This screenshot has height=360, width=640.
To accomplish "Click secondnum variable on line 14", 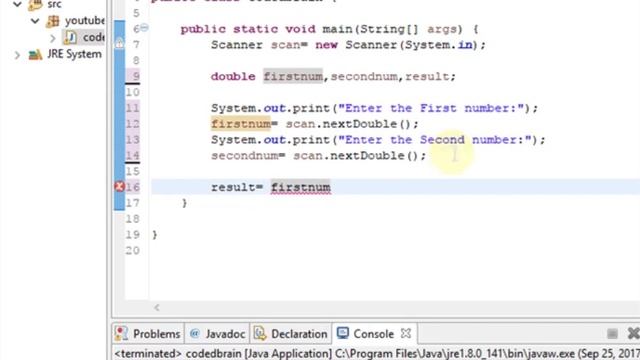I will coord(244,156).
